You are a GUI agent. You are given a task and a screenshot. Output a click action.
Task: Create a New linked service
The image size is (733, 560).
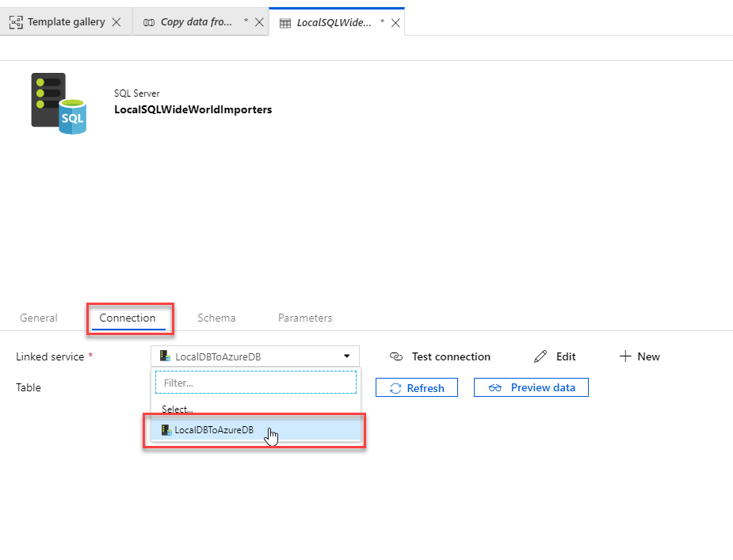639,356
